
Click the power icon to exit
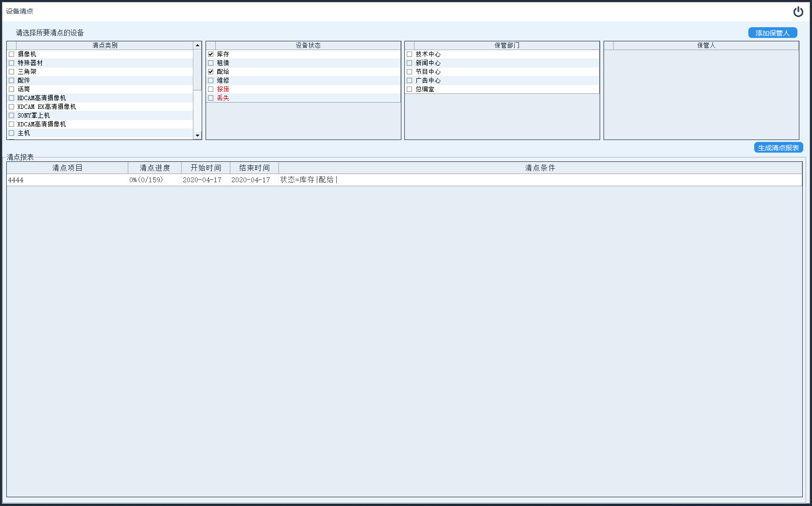[x=798, y=12]
